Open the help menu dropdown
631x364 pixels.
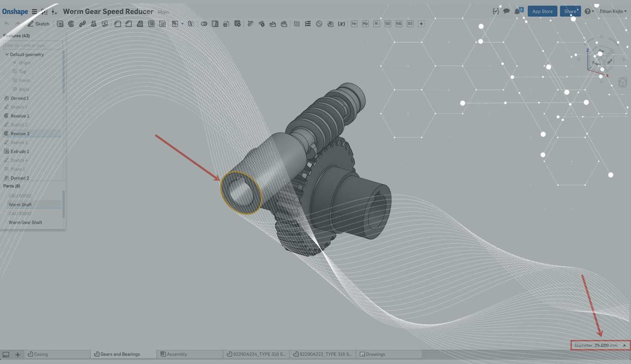(x=589, y=11)
